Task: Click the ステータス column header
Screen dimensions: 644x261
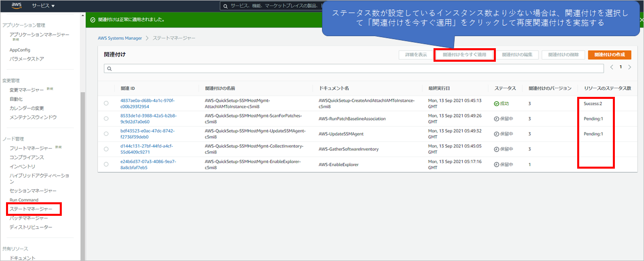Action: pyautogui.click(x=505, y=88)
